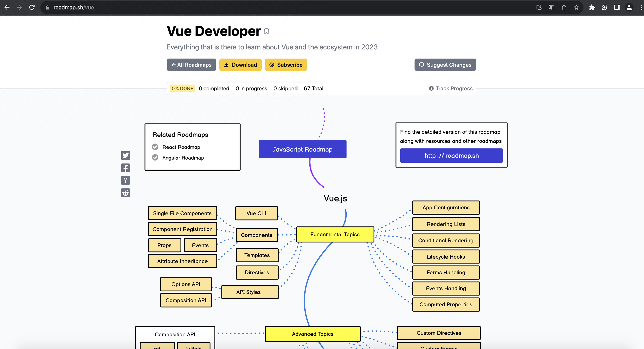Click the Suggest Changes button

pos(445,65)
